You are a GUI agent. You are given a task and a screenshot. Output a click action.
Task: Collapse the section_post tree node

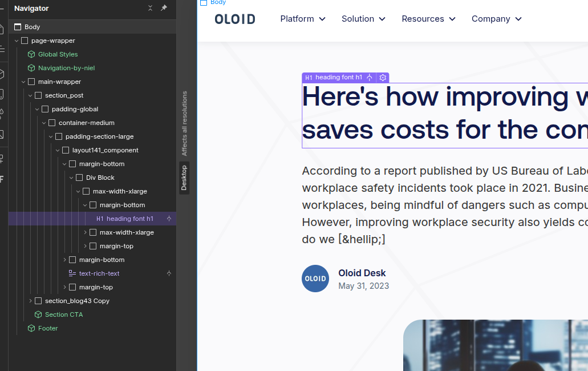pyautogui.click(x=30, y=95)
